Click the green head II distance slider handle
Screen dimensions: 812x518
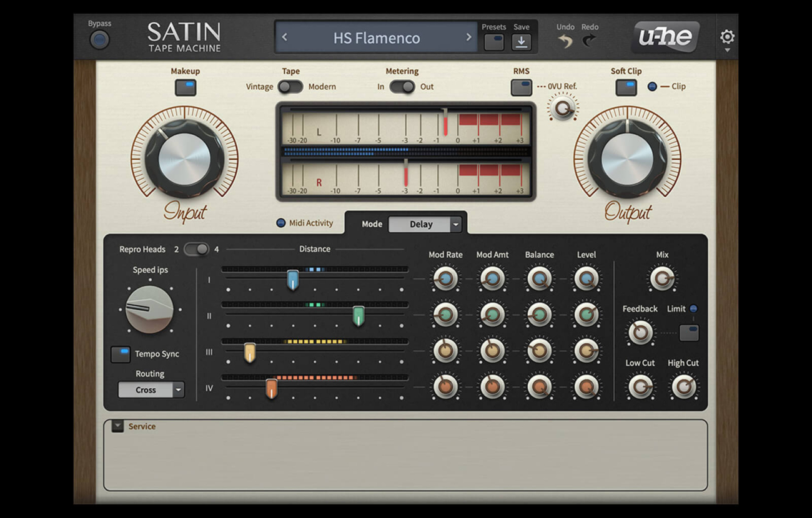coord(359,316)
